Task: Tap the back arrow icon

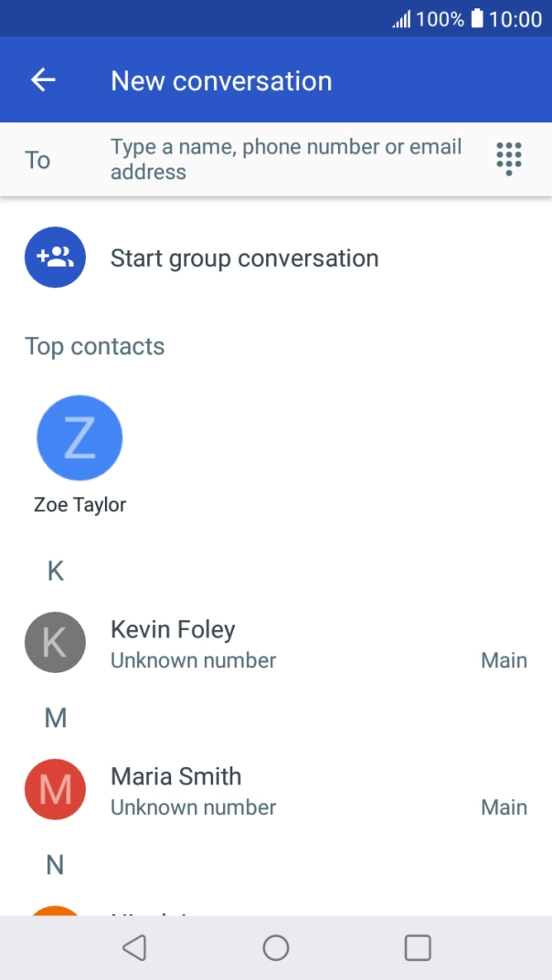Action: coord(43,80)
